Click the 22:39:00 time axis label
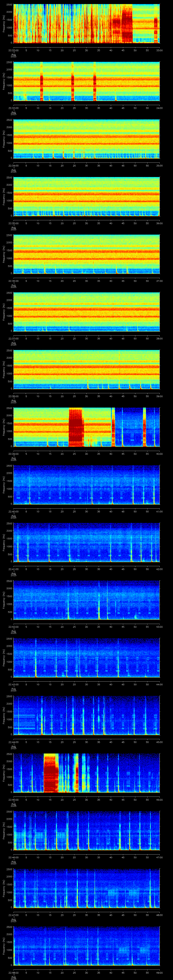Viewport: 173px width, 980px height. pos(13,454)
